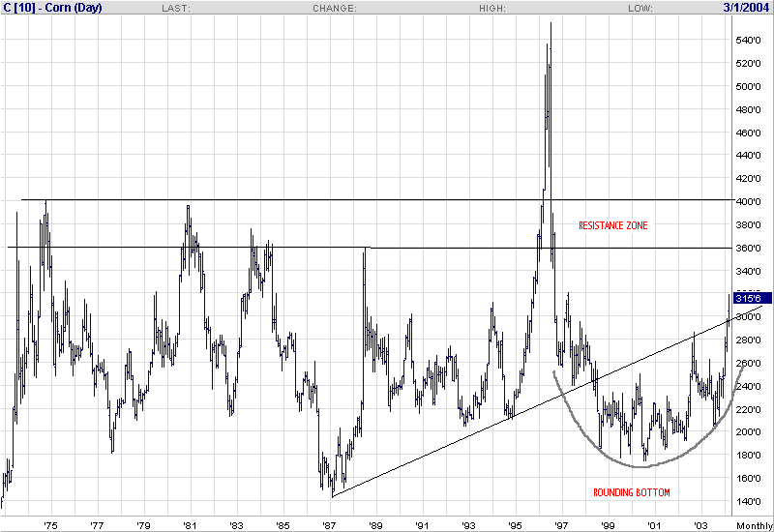
Task: Click the 260'0 price axis label
Action: pos(748,364)
